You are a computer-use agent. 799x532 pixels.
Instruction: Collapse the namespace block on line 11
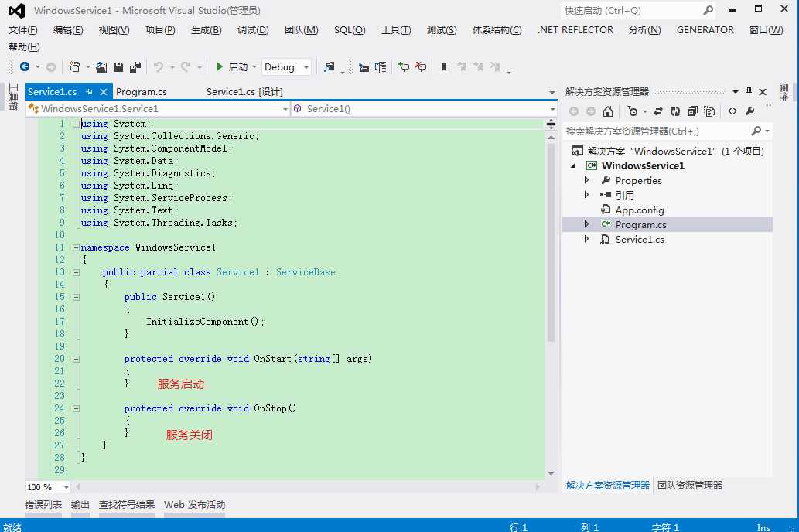76,247
